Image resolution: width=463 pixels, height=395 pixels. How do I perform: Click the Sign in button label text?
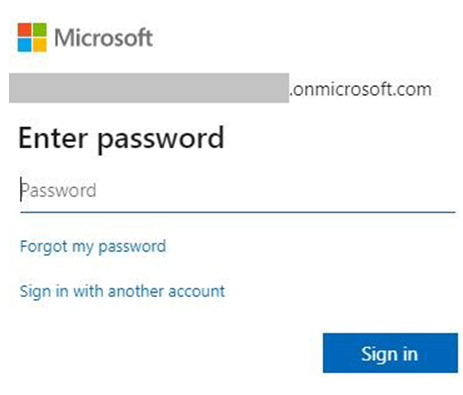pos(389,354)
